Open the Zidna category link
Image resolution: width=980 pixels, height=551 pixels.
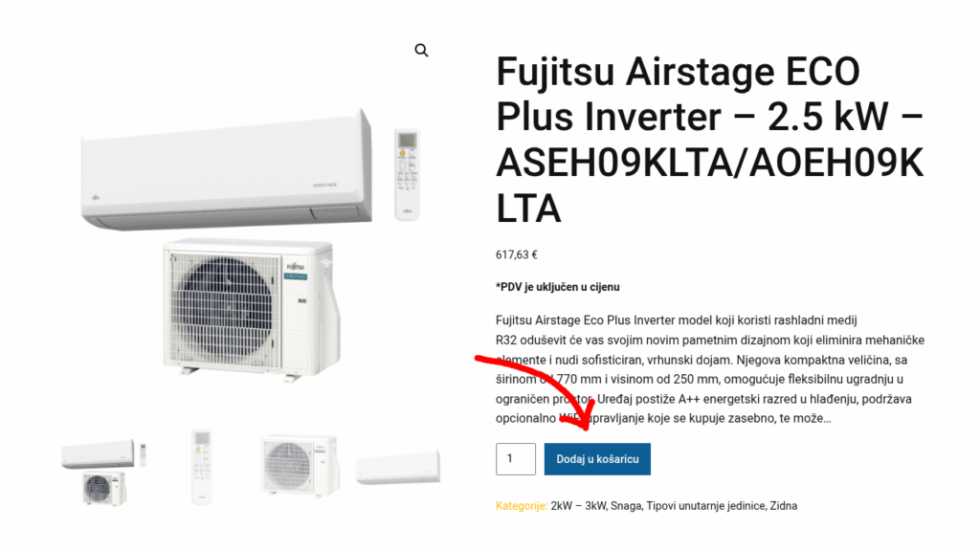(x=784, y=506)
